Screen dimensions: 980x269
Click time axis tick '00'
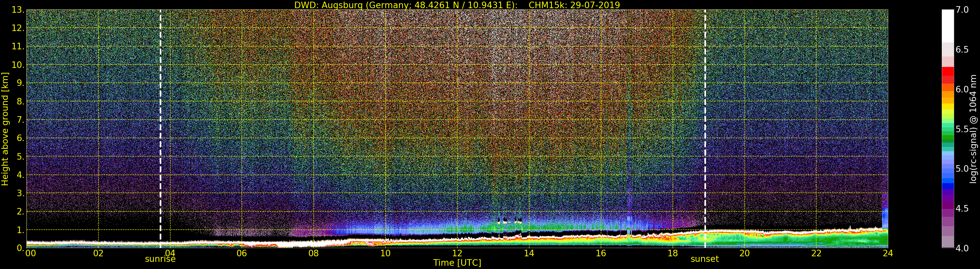[x=30, y=253]
